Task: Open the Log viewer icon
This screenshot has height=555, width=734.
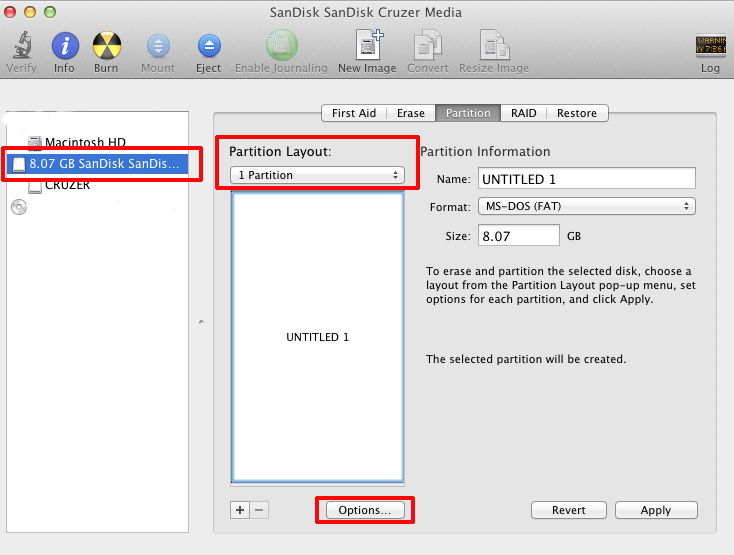Action: (x=710, y=45)
